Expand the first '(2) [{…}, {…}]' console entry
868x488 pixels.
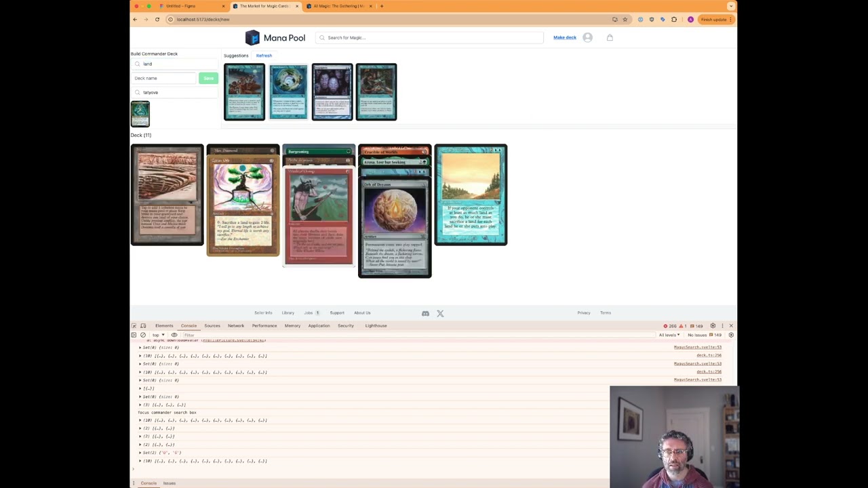point(140,428)
